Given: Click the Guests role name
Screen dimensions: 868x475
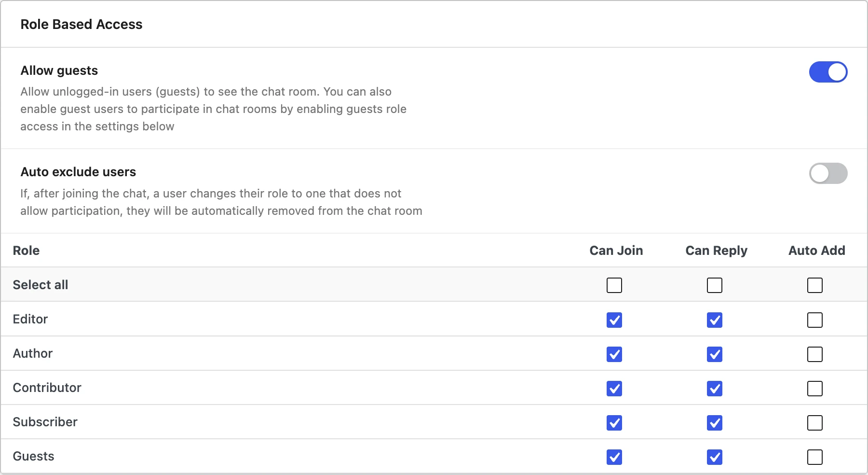Looking at the screenshot, I should 34,456.
